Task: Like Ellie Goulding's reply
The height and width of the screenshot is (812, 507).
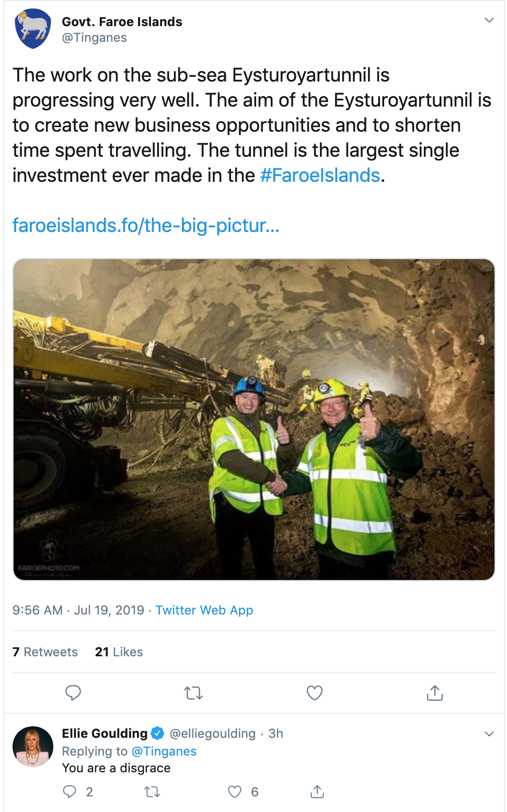Action: [235, 792]
